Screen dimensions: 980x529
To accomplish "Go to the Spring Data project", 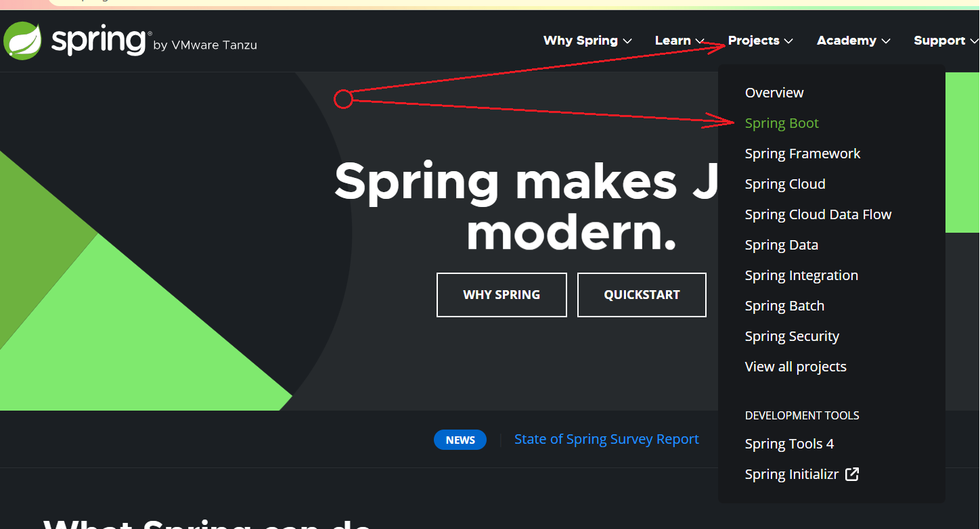I will tap(782, 245).
